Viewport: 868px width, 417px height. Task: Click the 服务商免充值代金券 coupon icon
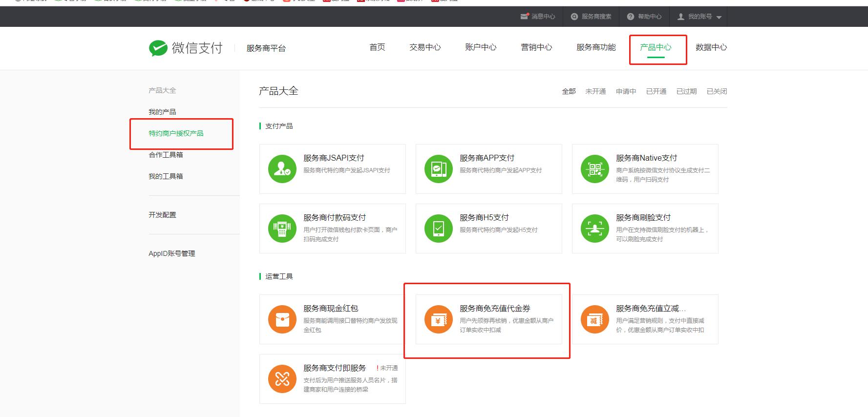click(439, 319)
